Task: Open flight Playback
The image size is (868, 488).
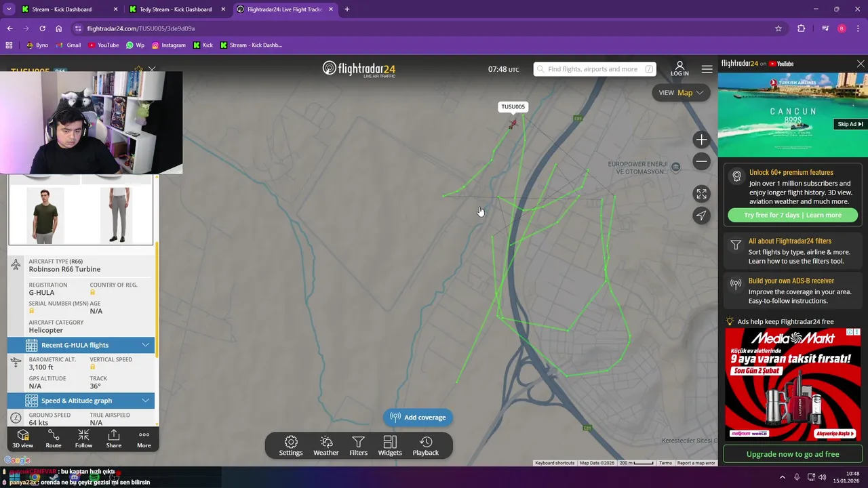Action: 426,446
